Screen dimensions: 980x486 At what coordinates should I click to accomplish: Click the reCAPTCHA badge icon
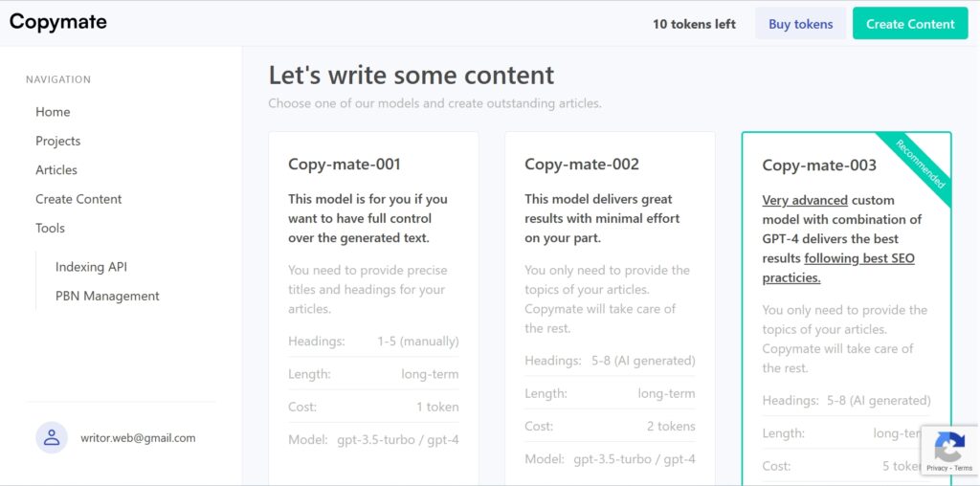950,448
